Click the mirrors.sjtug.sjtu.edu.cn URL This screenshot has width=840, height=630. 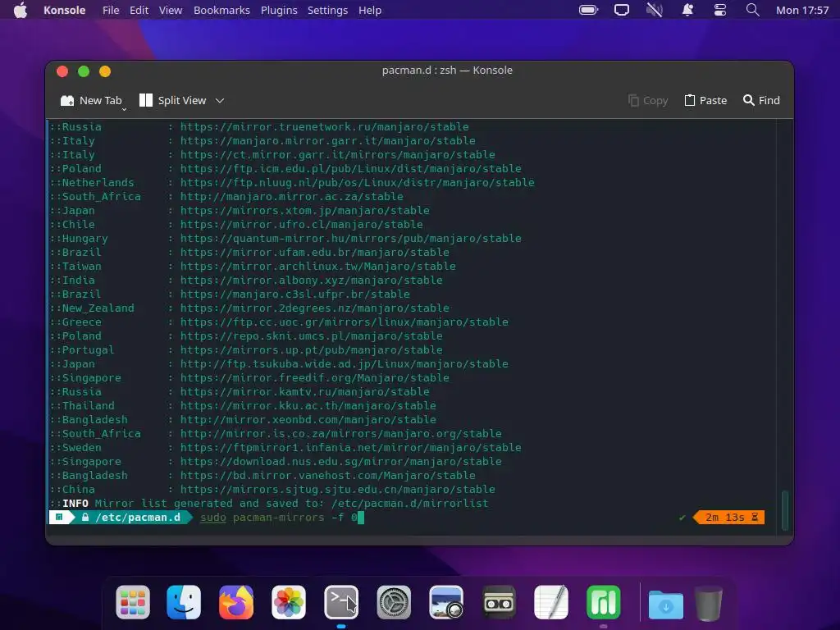[337, 489]
